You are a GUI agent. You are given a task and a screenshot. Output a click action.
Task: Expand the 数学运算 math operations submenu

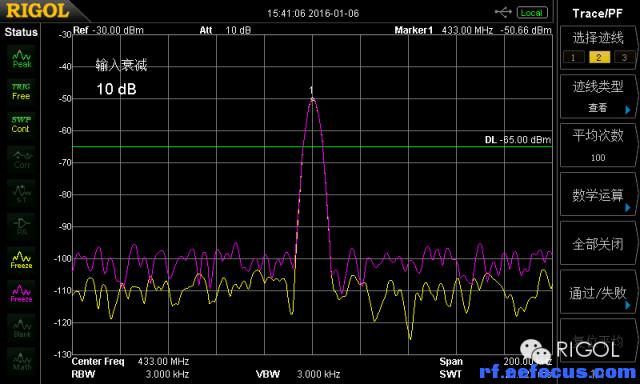598,194
